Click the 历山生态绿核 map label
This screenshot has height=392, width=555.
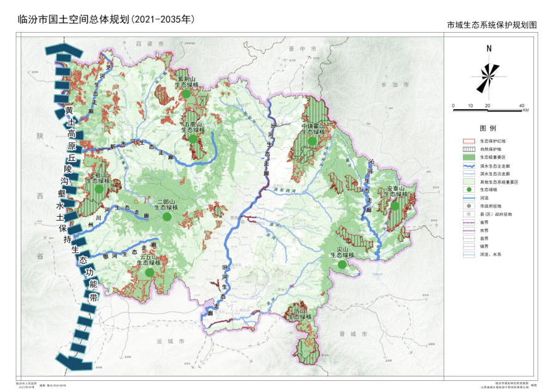(x=300, y=314)
